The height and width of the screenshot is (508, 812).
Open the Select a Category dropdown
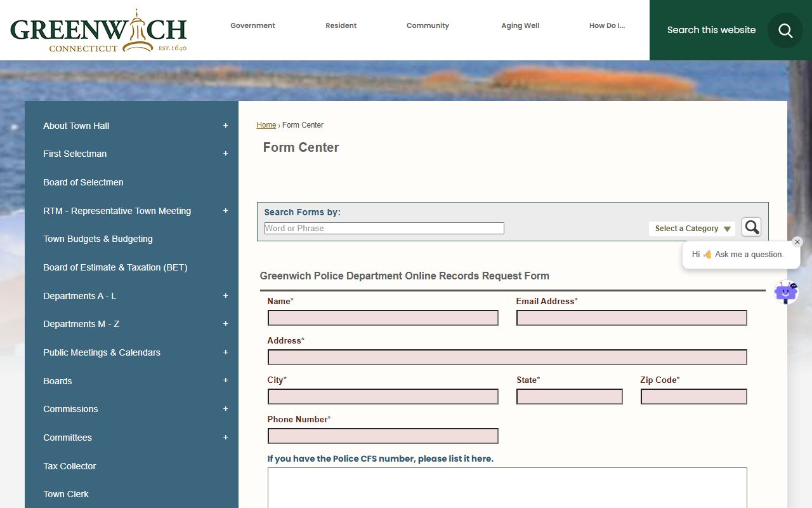(692, 229)
